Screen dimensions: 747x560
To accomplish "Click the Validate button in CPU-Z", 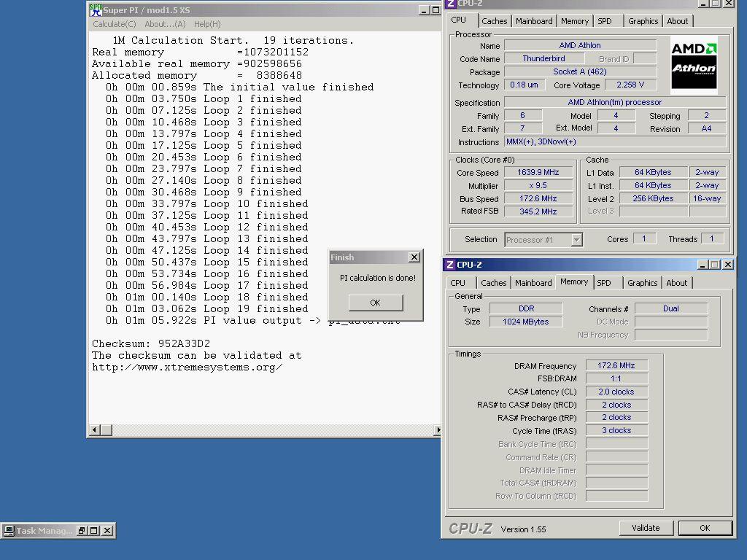I will 646,528.
